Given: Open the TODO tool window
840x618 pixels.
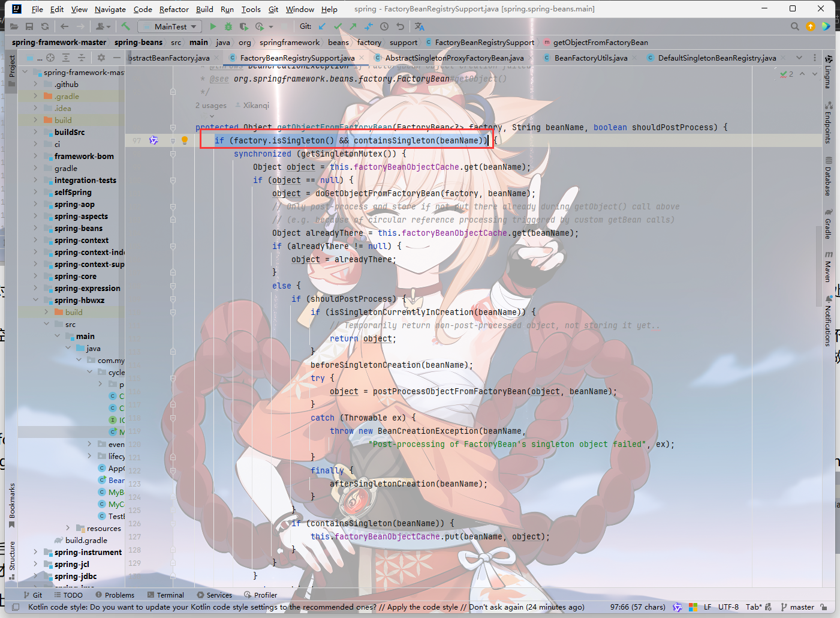Looking at the screenshot, I should point(68,595).
